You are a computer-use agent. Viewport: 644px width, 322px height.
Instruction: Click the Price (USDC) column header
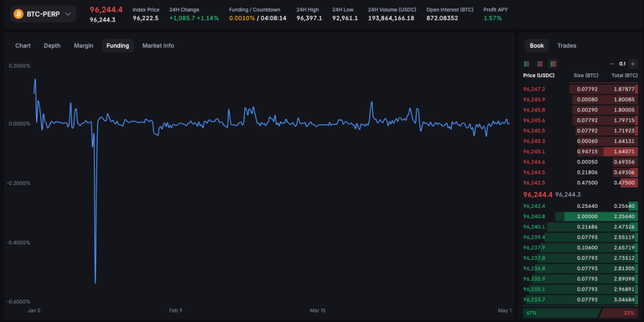538,75
